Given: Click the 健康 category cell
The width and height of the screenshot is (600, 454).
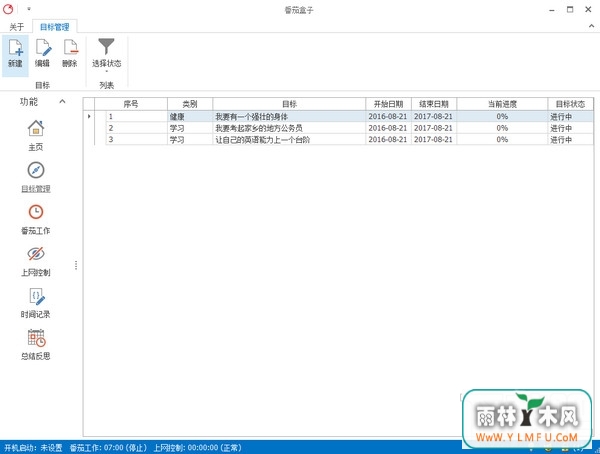Looking at the screenshot, I should (x=190, y=116).
